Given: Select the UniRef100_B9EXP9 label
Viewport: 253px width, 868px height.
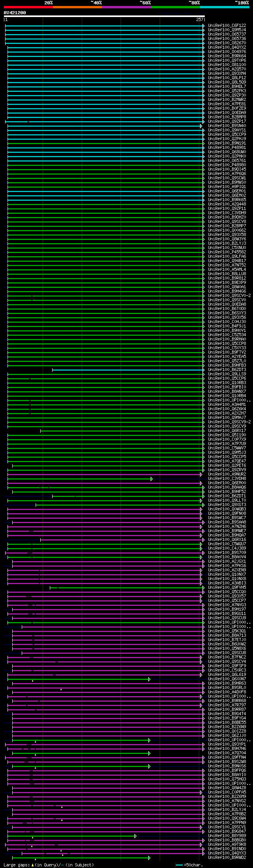Looking at the screenshot, I should (227, 282).
